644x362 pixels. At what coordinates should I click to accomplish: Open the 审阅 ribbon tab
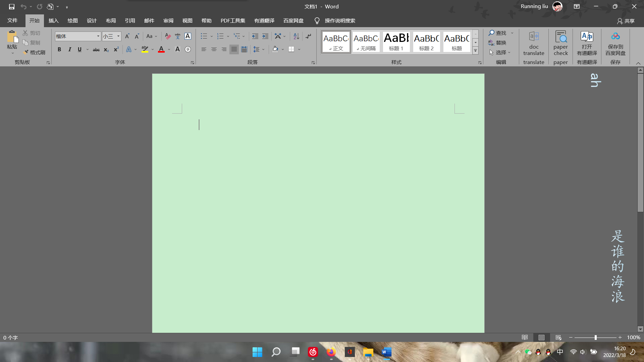click(168, 21)
